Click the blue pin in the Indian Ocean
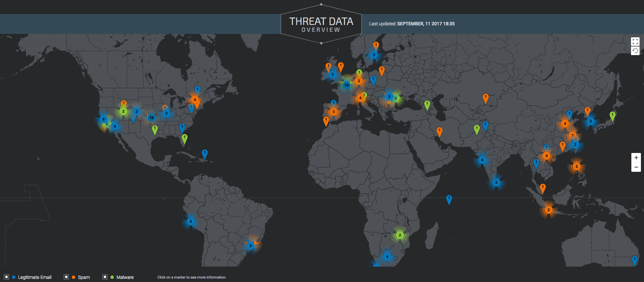644x282 pixels. tap(449, 199)
